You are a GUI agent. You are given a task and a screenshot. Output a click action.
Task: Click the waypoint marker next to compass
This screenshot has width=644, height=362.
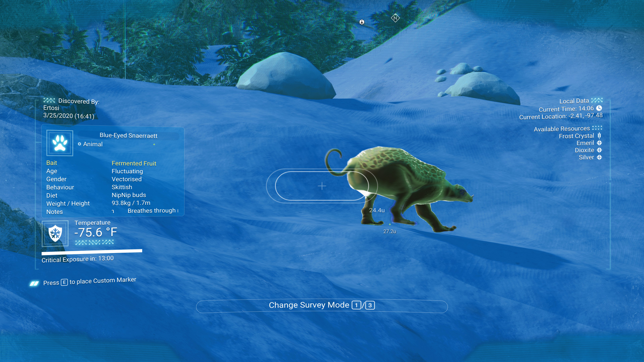pyautogui.click(x=362, y=22)
